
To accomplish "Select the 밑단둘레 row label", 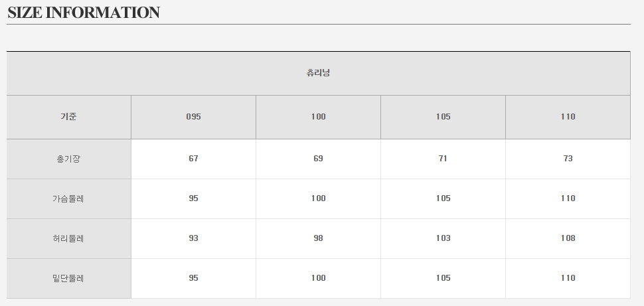I will click(68, 278).
